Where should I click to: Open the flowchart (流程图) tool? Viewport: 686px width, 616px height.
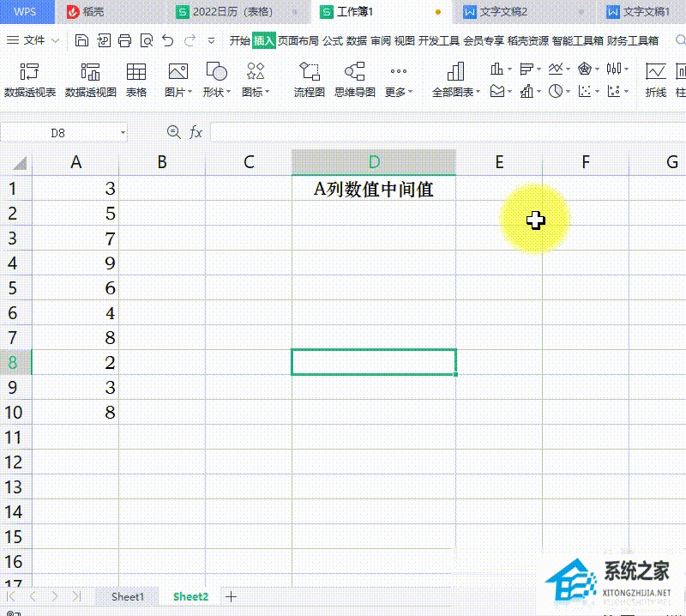[309, 79]
